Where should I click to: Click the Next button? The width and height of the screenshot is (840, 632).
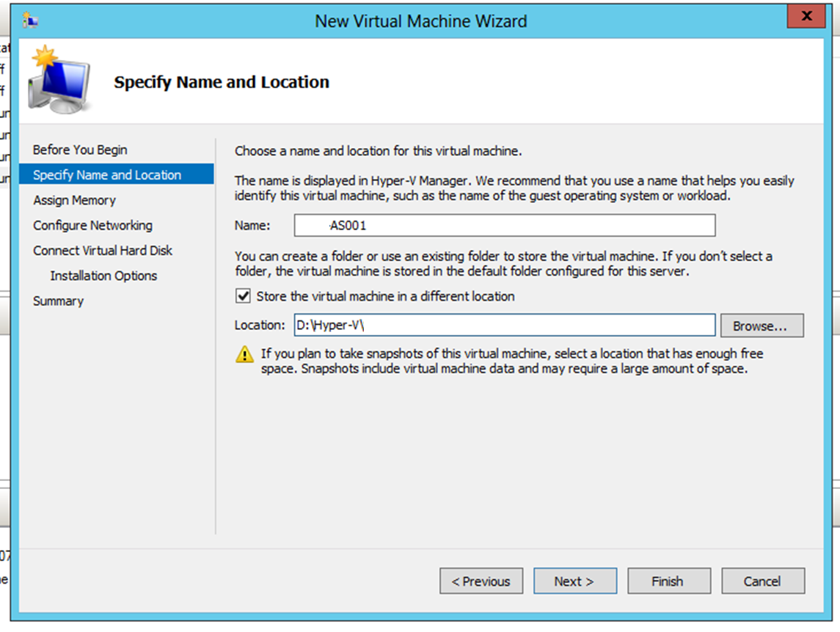575,581
